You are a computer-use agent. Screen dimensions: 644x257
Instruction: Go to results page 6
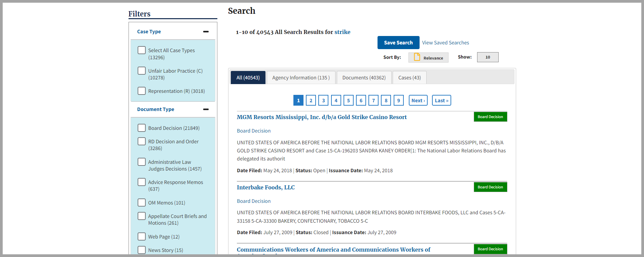click(361, 100)
